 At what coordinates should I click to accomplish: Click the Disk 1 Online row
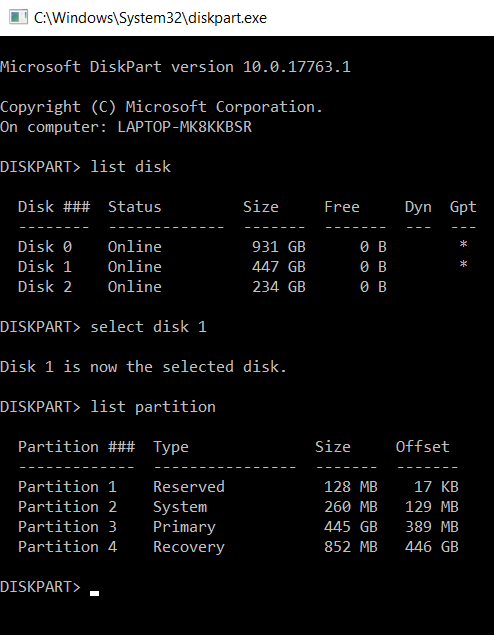click(x=202, y=266)
